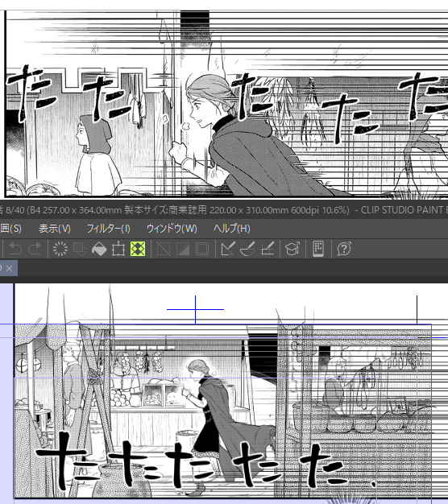Screen dimensions: 448x504
Task: Click the smartphone companion mode icon
Action: 318,249
